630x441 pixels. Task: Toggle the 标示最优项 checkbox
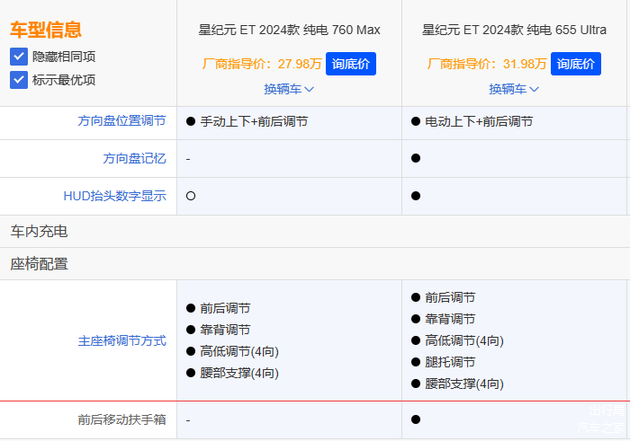[18, 79]
